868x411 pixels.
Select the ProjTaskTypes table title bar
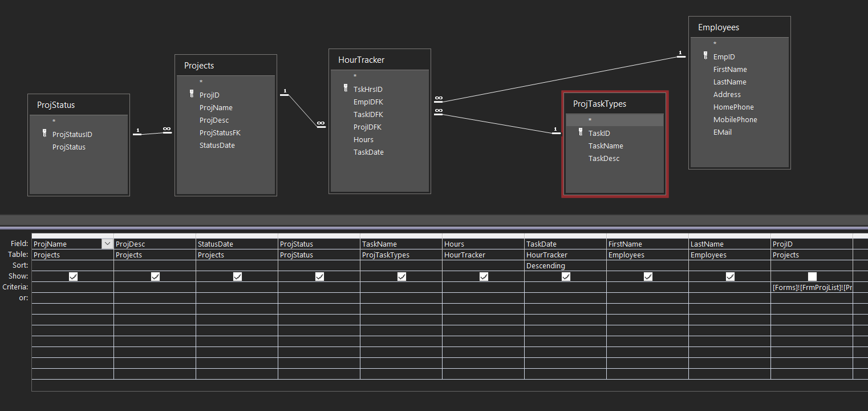coord(615,104)
